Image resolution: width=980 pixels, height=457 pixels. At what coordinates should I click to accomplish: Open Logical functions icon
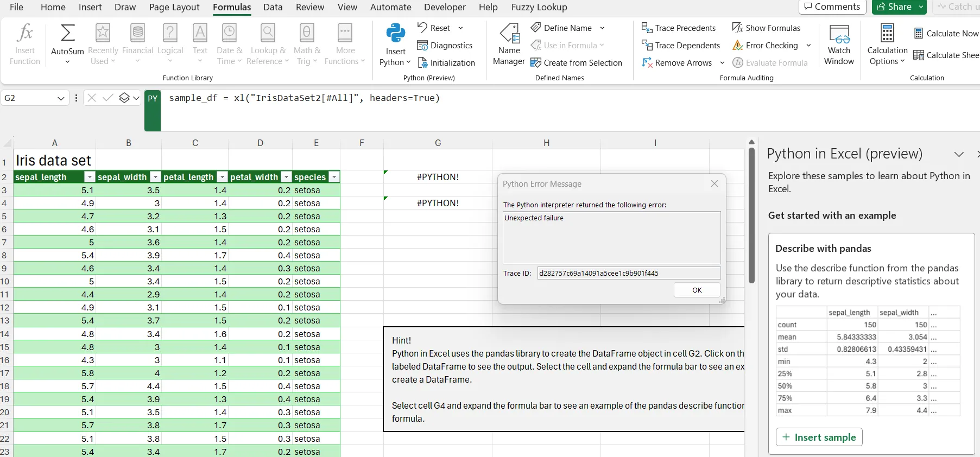click(x=170, y=33)
